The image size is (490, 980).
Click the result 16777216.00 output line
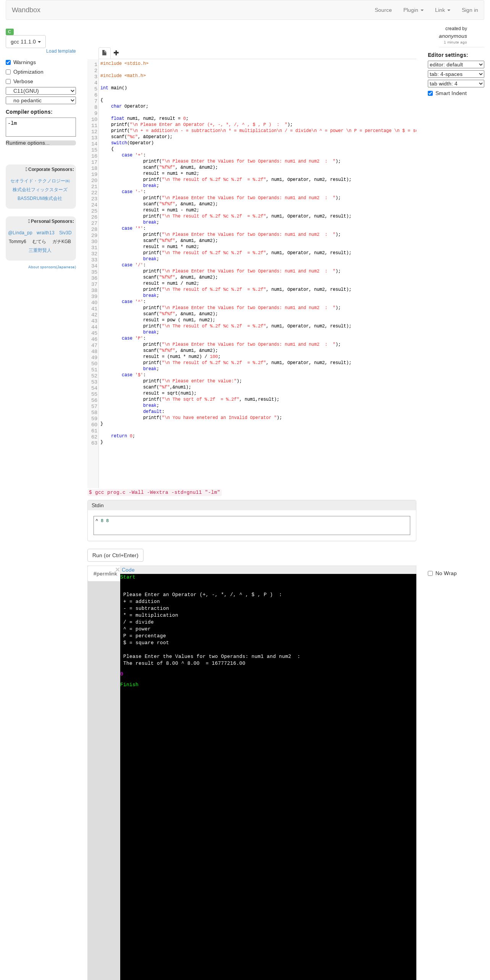tap(184, 663)
